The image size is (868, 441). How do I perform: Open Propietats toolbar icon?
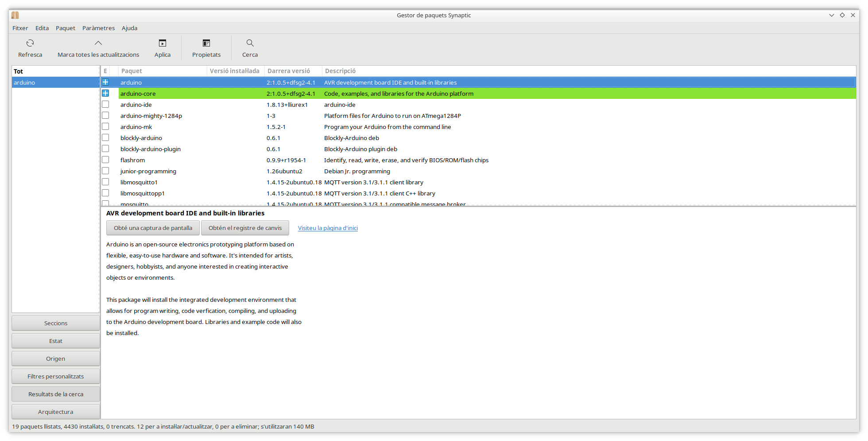206,43
